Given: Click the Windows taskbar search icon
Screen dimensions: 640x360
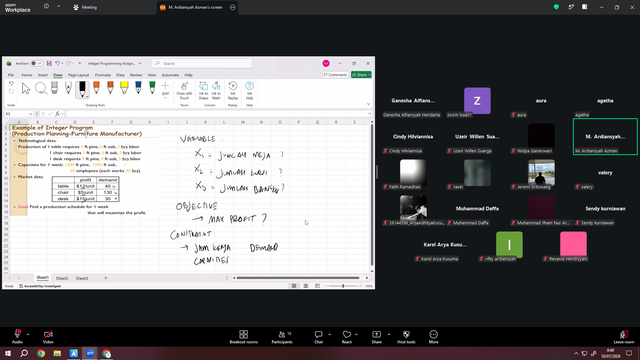Looking at the screenshot, I should [24, 353].
